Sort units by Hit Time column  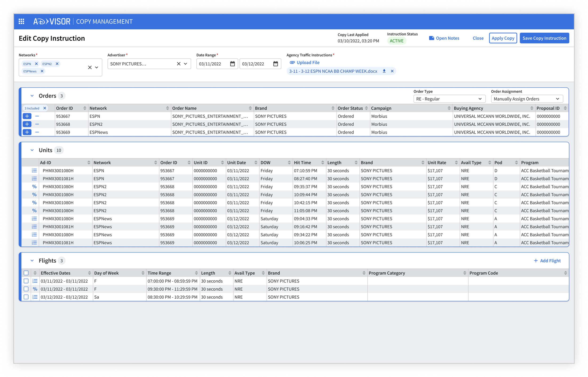(x=322, y=163)
